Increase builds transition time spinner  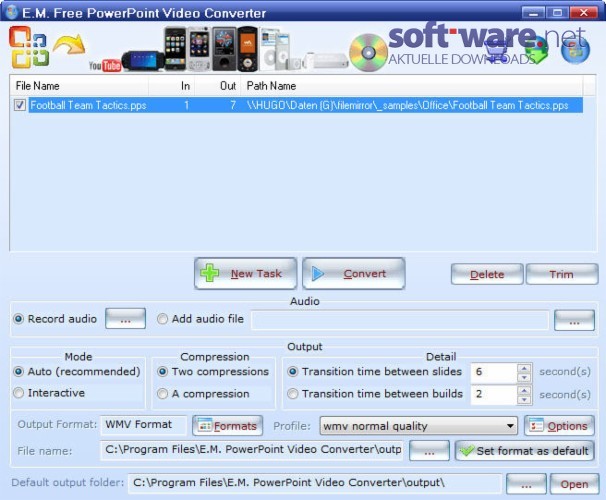coord(524,390)
